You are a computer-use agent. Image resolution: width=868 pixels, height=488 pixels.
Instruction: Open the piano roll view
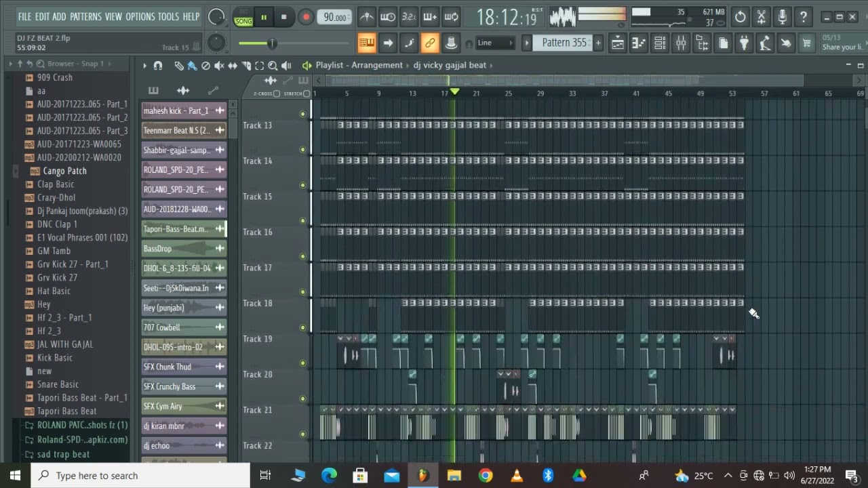coord(639,43)
